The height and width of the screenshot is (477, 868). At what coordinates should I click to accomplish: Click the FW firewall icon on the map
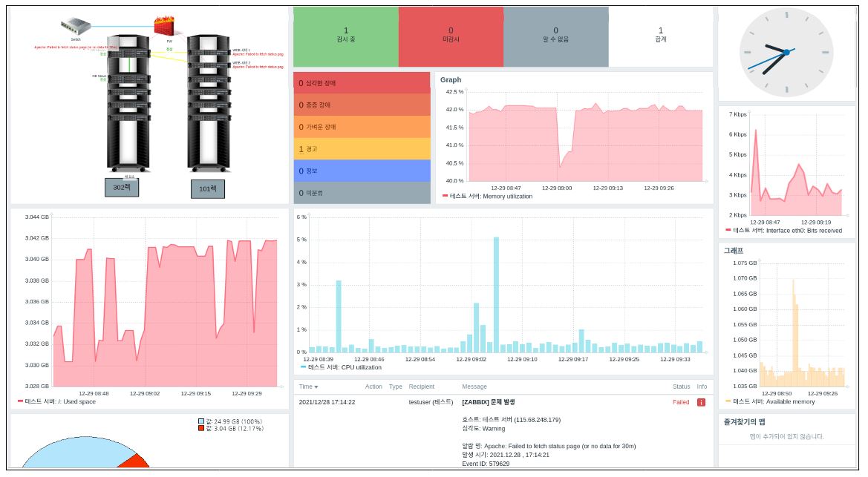(163, 27)
